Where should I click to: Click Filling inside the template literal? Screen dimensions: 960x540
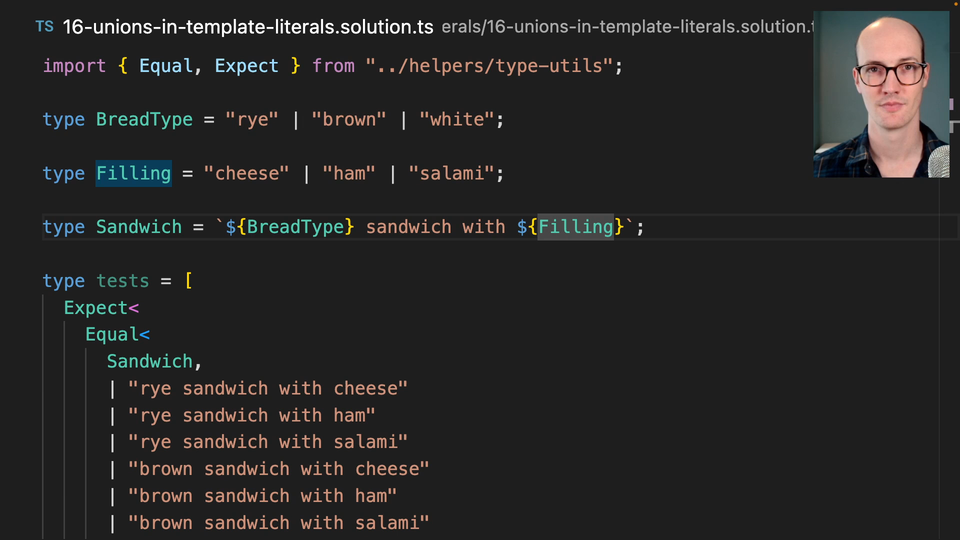coord(575,227)
